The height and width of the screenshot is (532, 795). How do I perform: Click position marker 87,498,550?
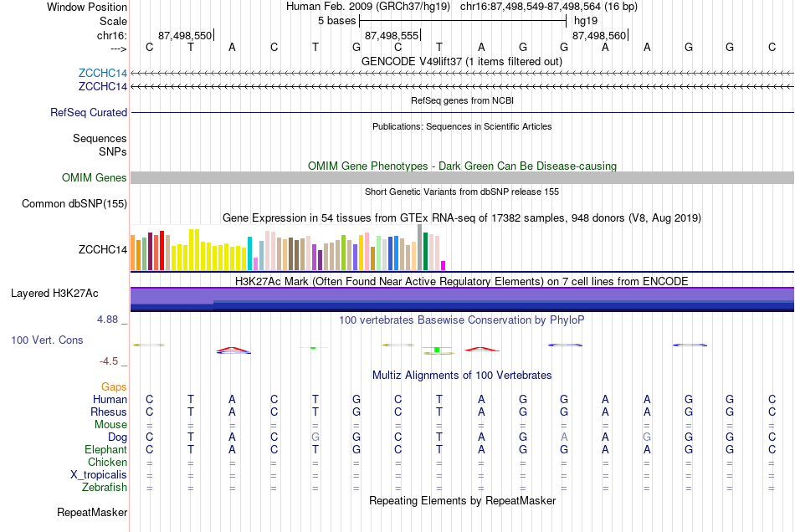[185, 35]
